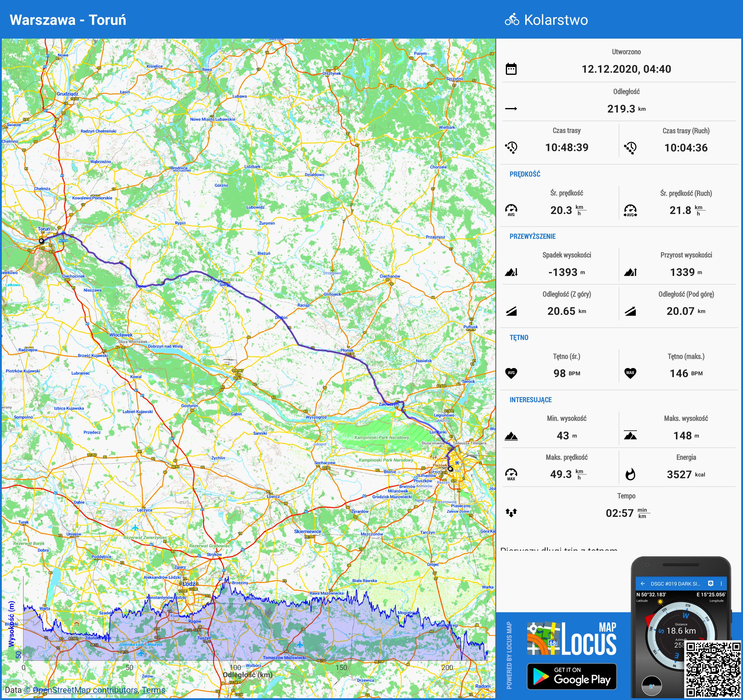This screenshot has height=700, width=743.
Task: Click the POWERED BY LOCUS MAP vertical text
Action: click(x=509, y=655)
